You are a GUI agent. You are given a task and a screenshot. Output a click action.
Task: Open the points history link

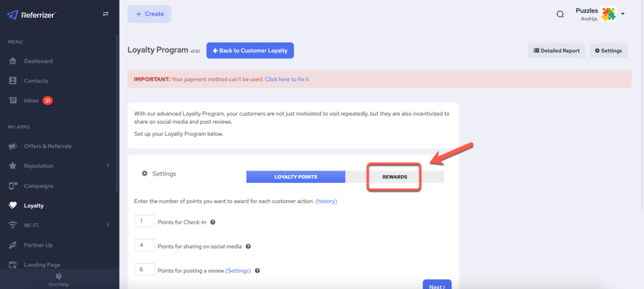[x=327, y=200]
